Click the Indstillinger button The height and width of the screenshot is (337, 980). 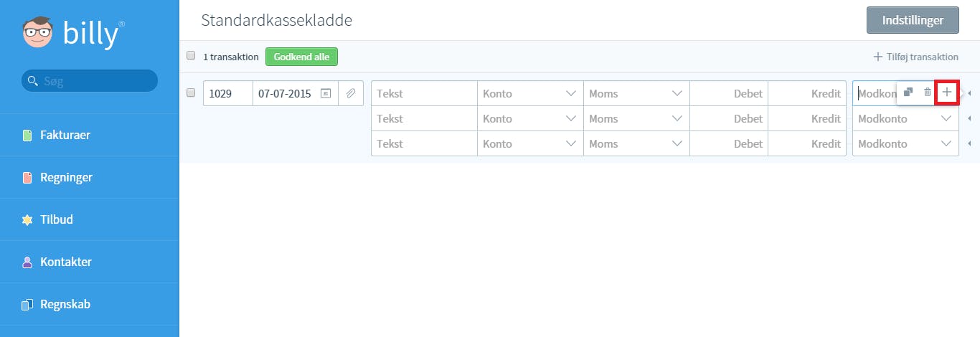click(x=913, y=20)
